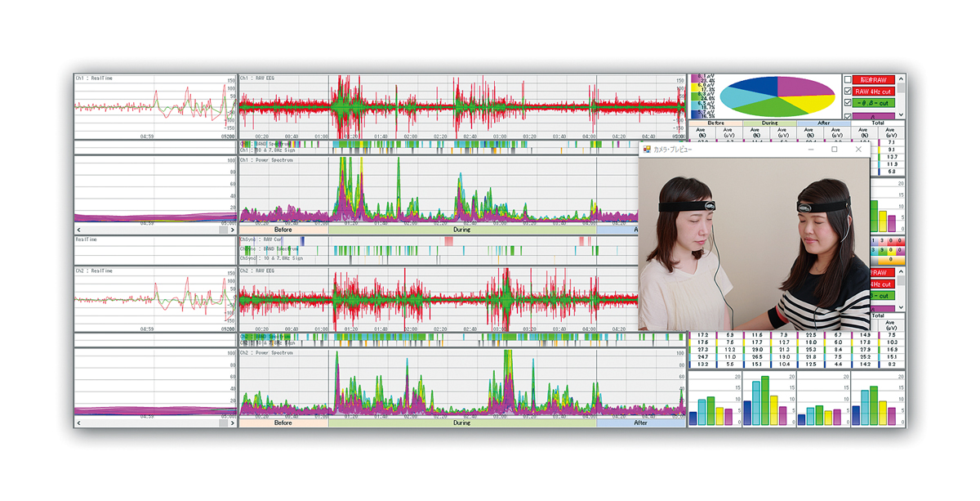Screen dimensions: 980x501
Task: Uncheck the top RAW 4Hz cut checkbox
Action: coord(847,92)
